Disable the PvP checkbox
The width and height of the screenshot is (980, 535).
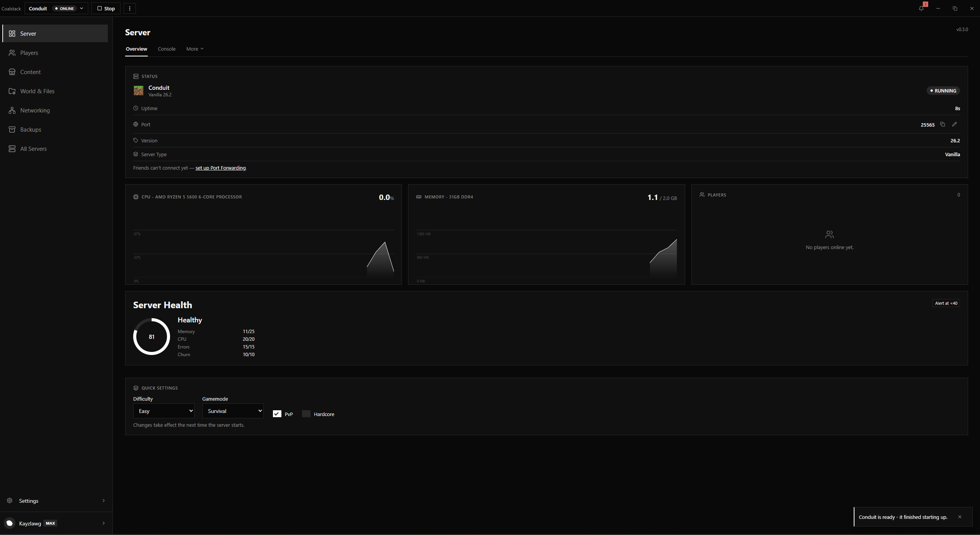(277, 414)
